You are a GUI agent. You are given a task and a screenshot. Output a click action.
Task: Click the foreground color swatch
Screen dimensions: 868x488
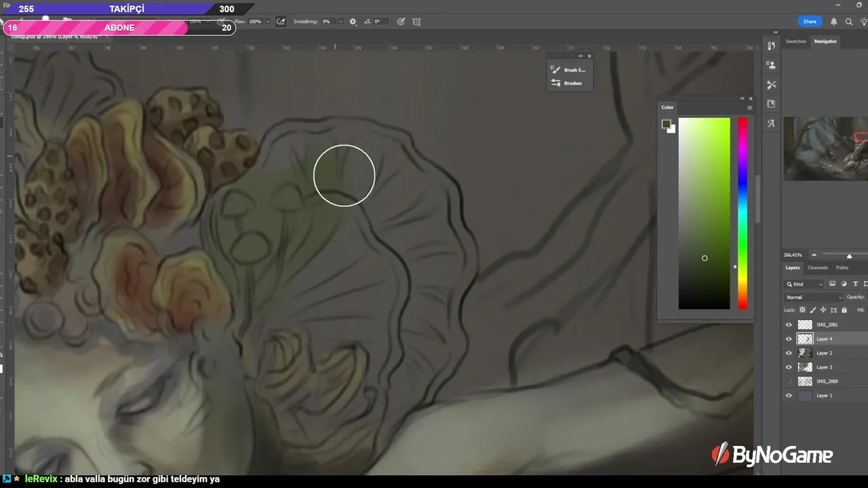(x=666, y=124)
